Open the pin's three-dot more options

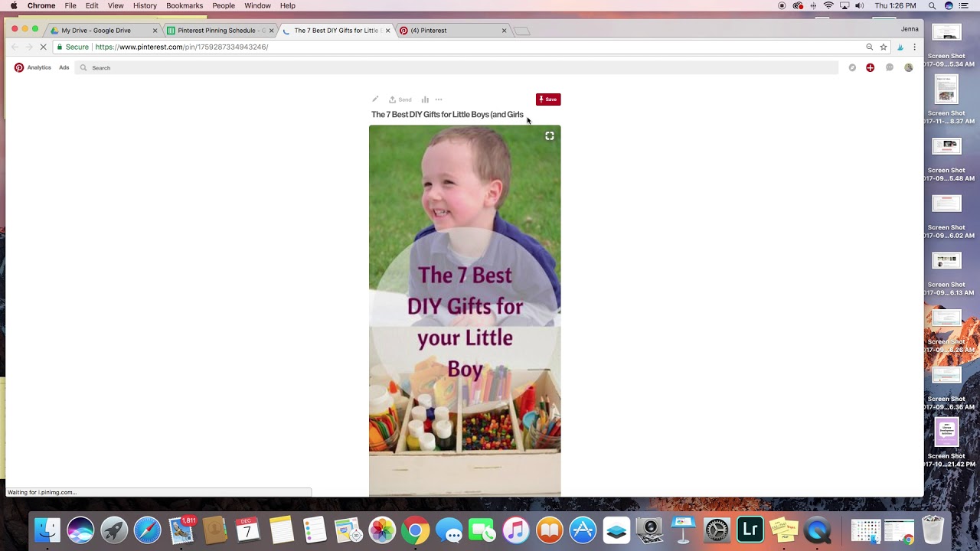click(439, 99)
